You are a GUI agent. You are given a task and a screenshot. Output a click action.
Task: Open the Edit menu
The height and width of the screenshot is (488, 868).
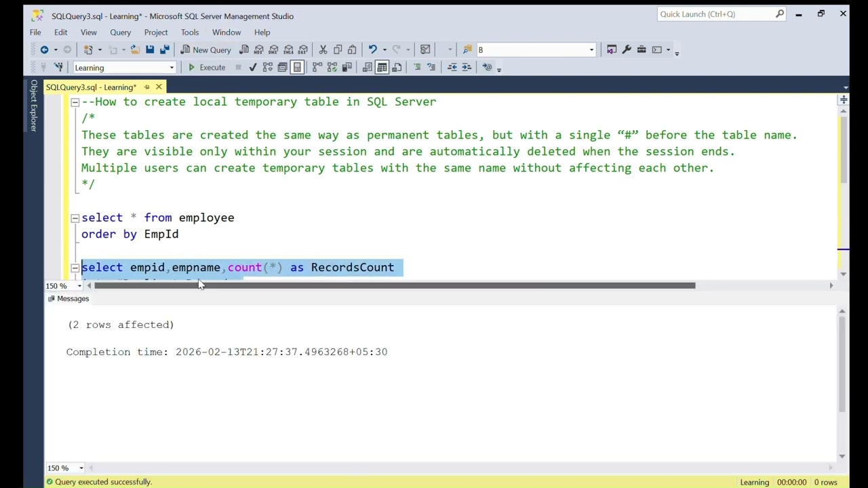pyautogui.click(x=60, y=32)
